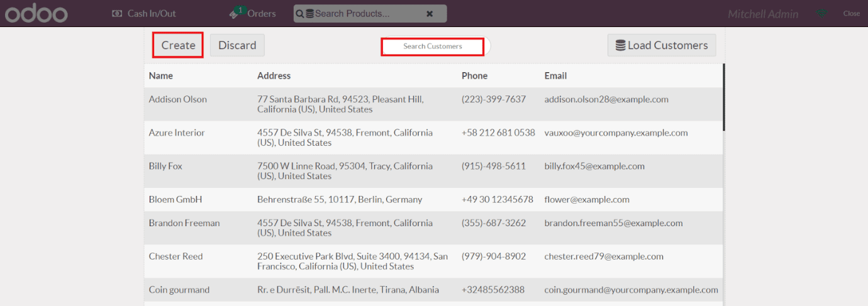Viewport: 868px width, 306px height.
Task: Click email chester.reed79@example.com
Action: coord(604,256)
